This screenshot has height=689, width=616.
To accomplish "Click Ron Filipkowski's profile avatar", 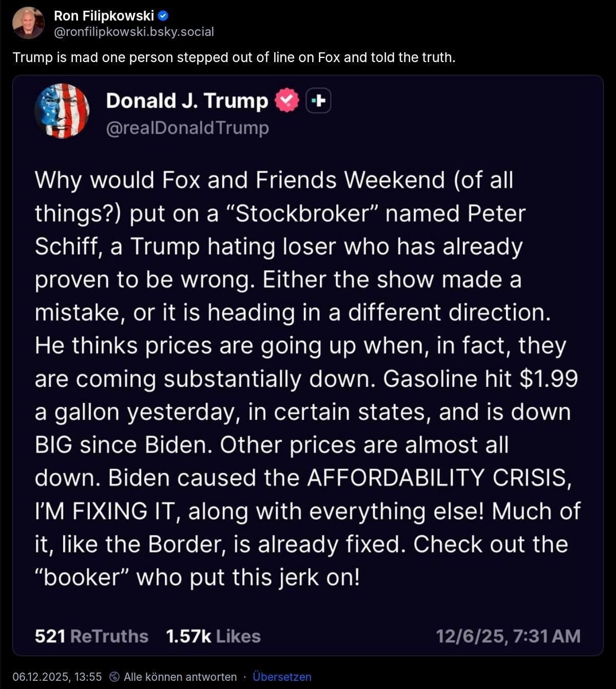I will click(x=28, y=23).
